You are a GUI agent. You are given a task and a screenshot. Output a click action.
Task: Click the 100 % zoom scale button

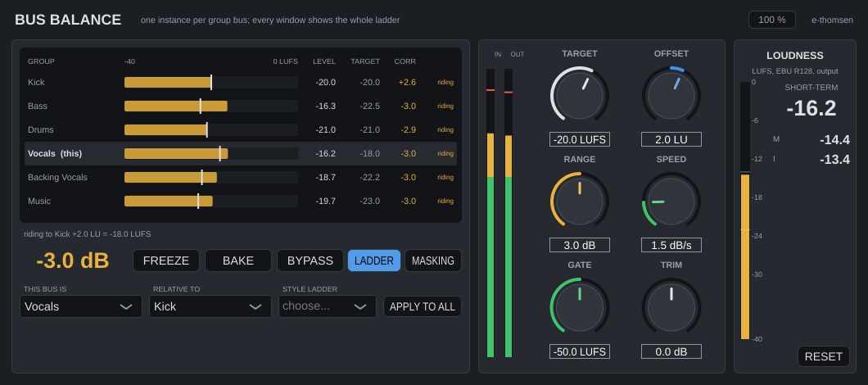[772, 20]
